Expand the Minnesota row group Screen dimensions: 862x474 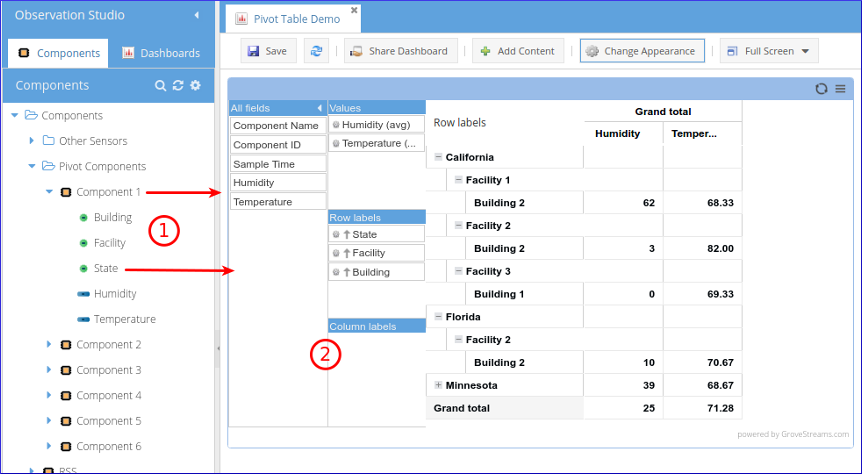(438, 385)
